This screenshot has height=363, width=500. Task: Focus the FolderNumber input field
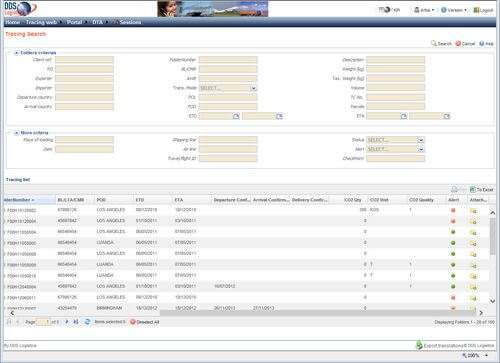[228, 60]
